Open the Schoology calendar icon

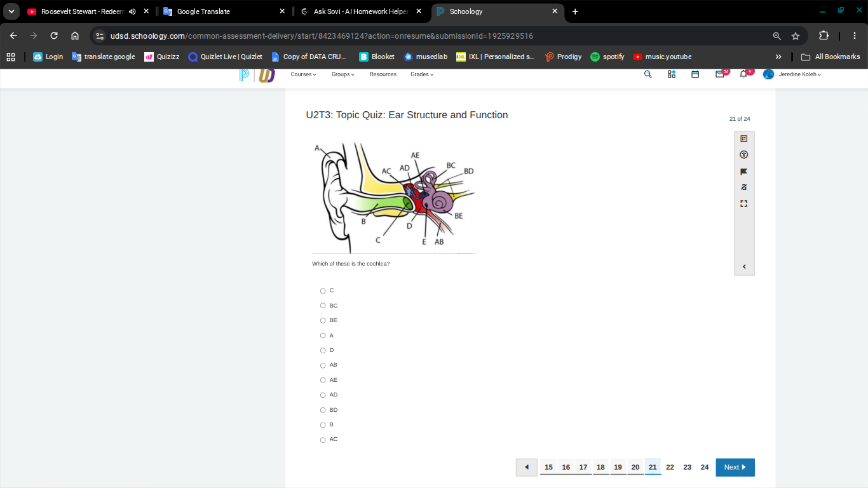[695, 74]
